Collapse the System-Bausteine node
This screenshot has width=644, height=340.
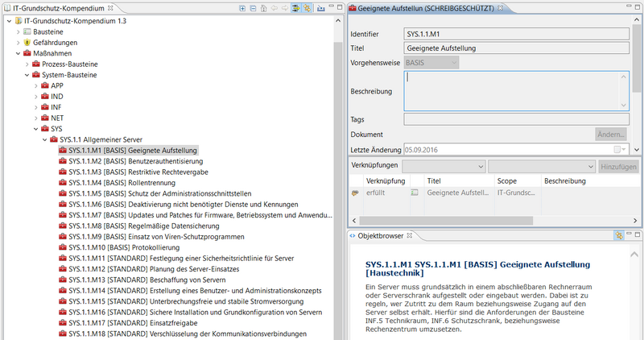coord(27,75)
